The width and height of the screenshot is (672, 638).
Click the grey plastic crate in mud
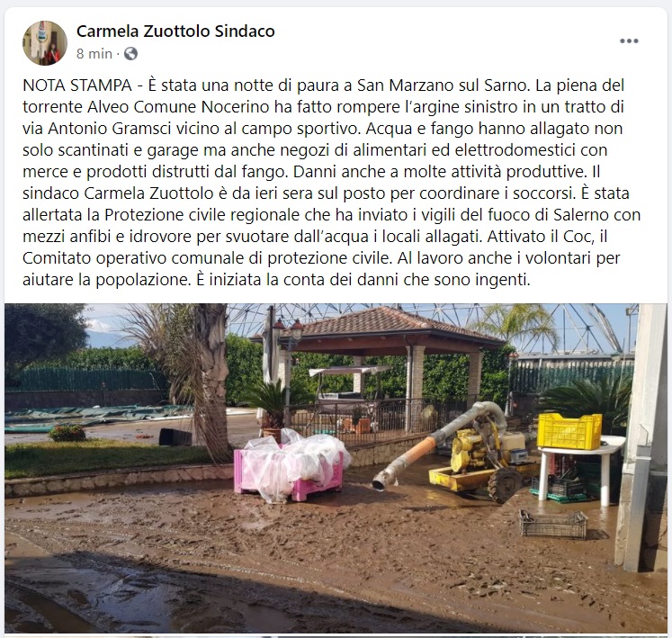coord(553,524)
